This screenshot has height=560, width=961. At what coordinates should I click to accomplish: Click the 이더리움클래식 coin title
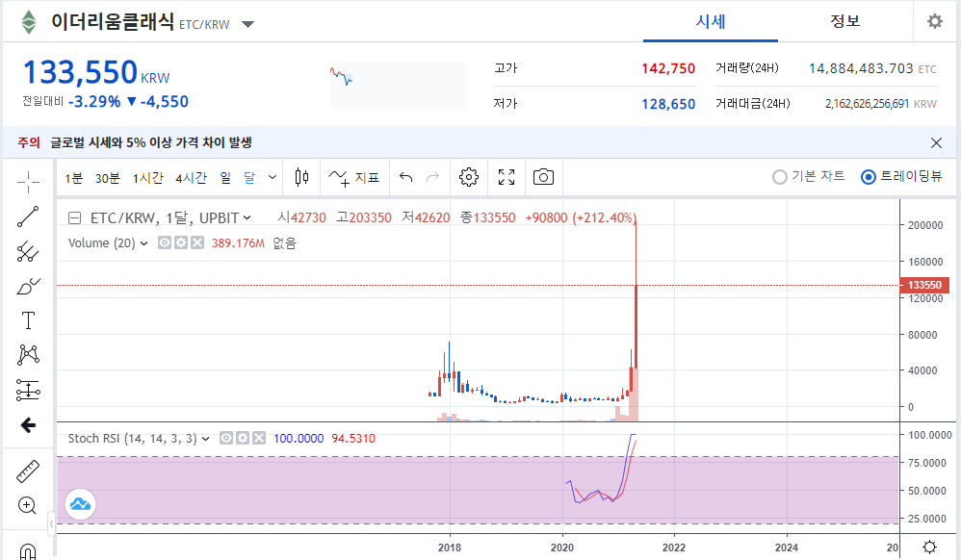pos(112,21)
